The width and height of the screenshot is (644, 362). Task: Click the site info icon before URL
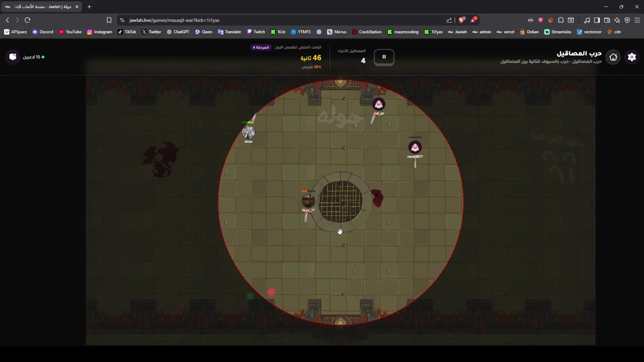point(122,20)
